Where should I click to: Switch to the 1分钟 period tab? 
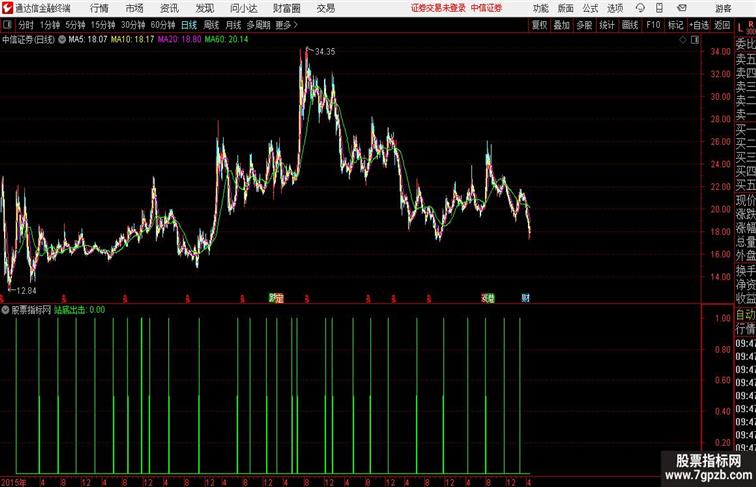click(x=50, y=25)
